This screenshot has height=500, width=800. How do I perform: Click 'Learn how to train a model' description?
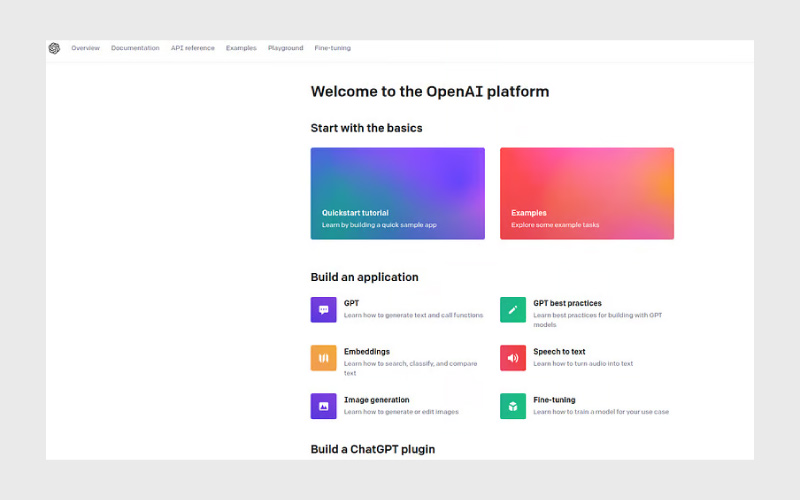pos(601,412)
